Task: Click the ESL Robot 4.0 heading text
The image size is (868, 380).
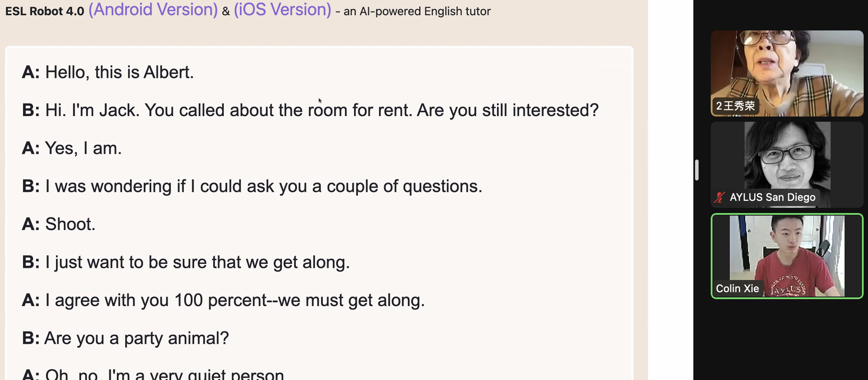Action: coord(45,11)
